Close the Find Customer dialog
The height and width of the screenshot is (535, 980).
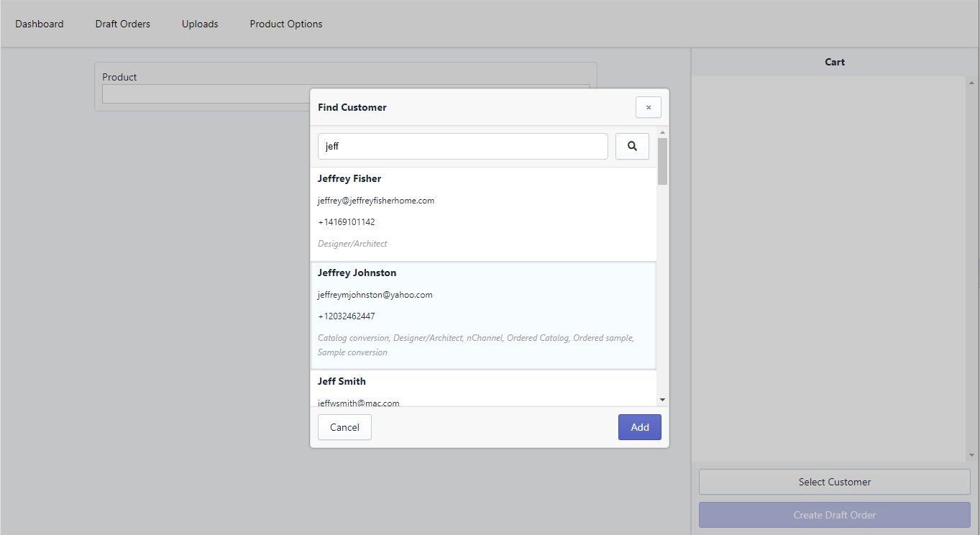[x=648, y=107]
